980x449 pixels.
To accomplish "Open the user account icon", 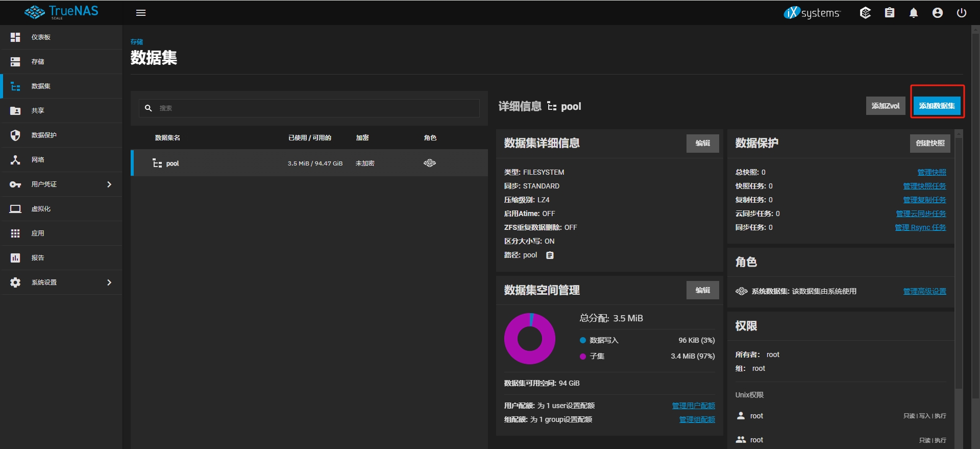I will coord(938,13).
